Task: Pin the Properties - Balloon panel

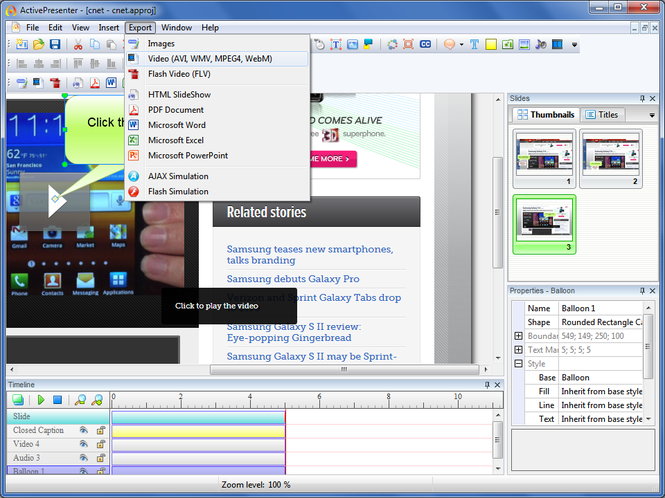Action: [642, 291]
